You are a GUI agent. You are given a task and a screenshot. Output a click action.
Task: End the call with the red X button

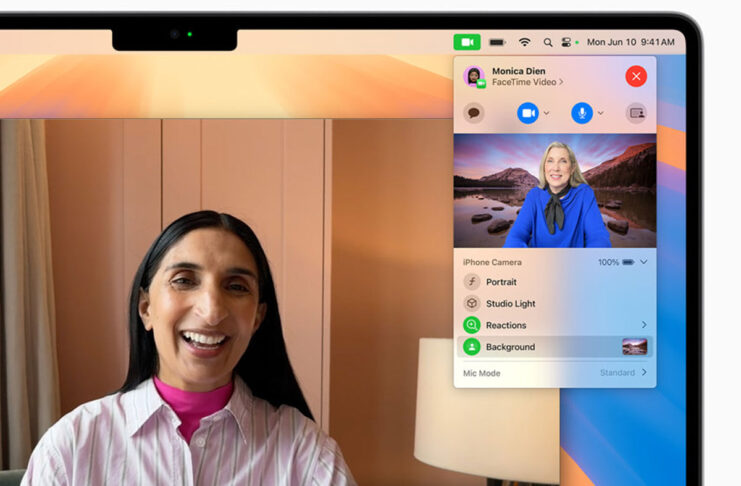[636, 76]
